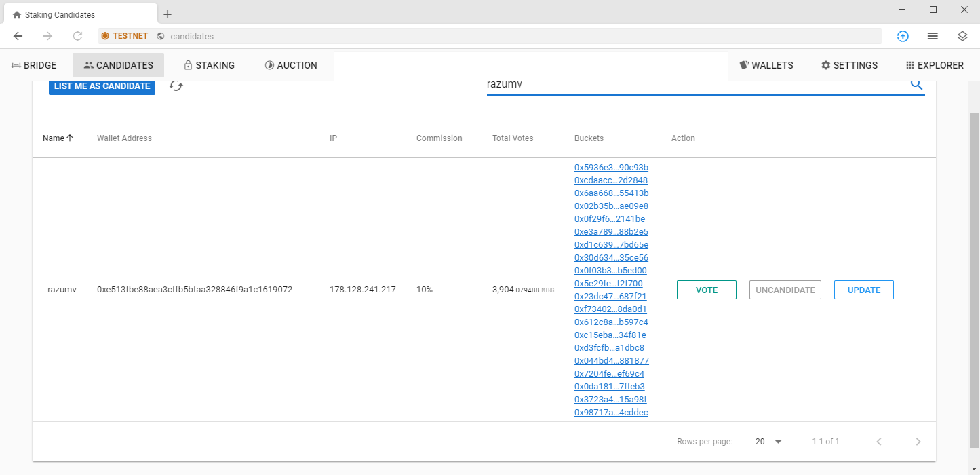Click the IP value 178.128.241.217
This screenshot has width=980, height=475.
362,290
